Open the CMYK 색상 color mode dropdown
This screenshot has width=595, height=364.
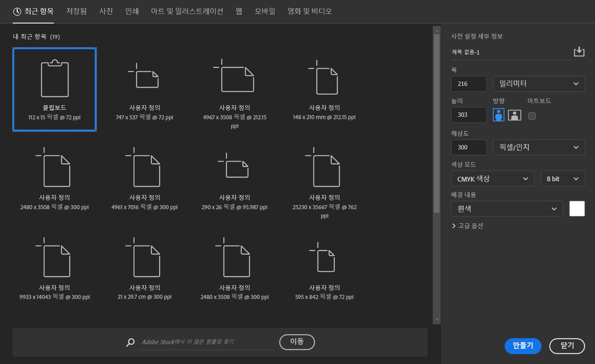493,179
